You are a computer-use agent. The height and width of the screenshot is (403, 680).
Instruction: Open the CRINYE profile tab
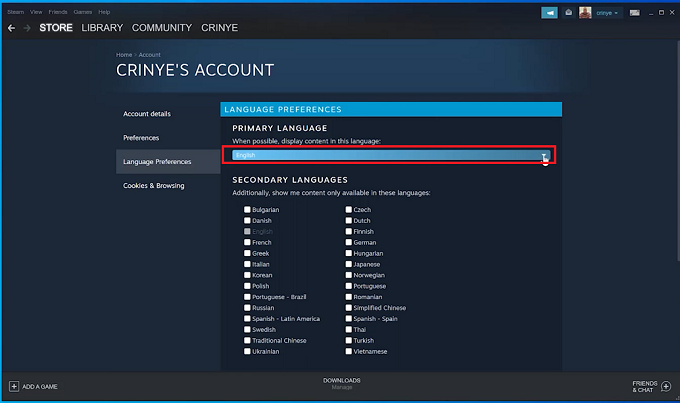click(219, 28)
